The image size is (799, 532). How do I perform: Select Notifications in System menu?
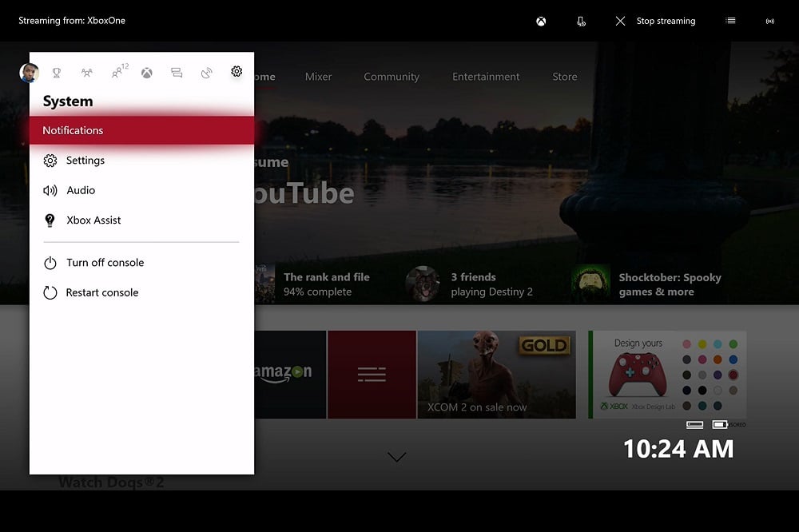click(141, 130)
